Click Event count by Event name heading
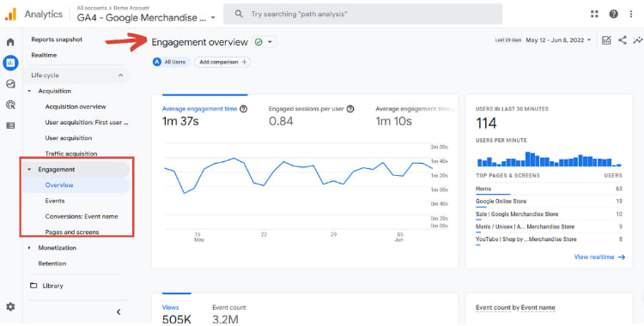 (515, 307)
